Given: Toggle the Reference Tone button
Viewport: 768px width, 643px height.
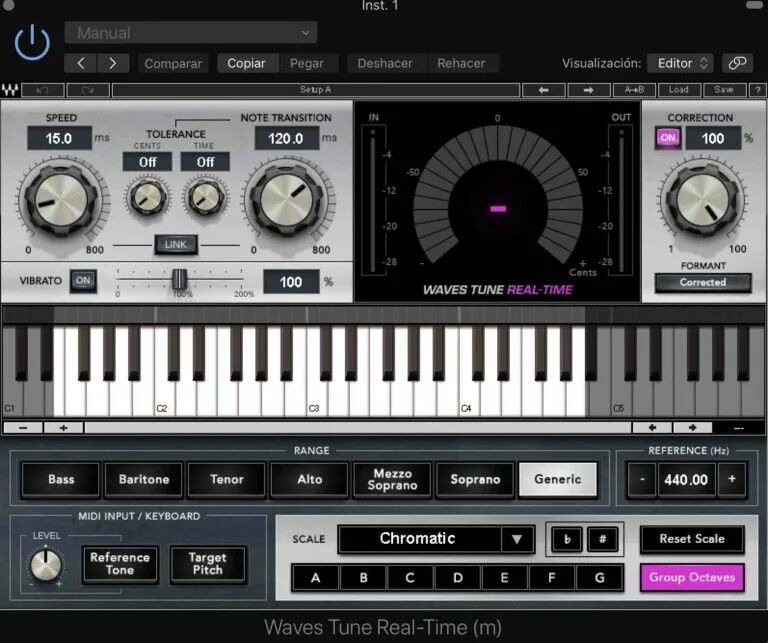Looking at the screenshot, I should [x=120, y=564].
